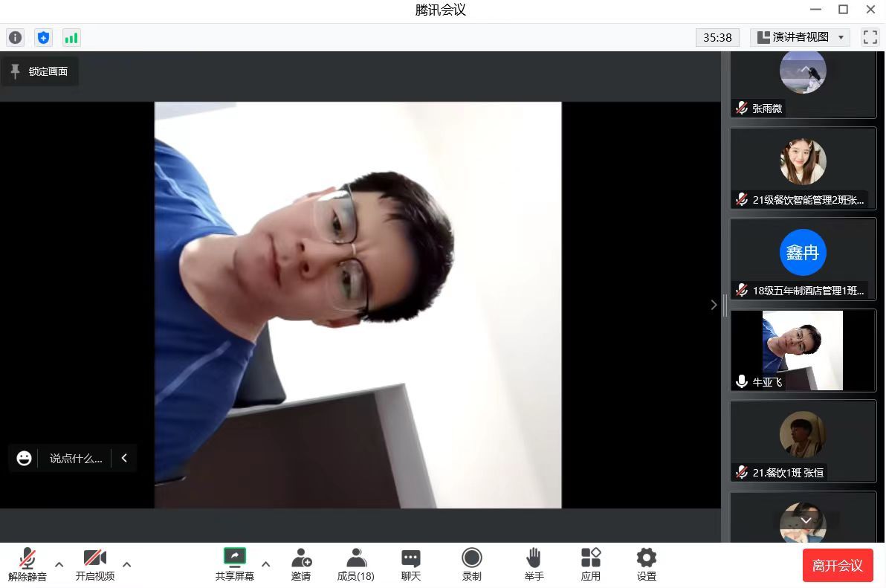The image size is (886, 588).
Task: Expand audio options arrow next to 解除静音
Action: (59, 564)
